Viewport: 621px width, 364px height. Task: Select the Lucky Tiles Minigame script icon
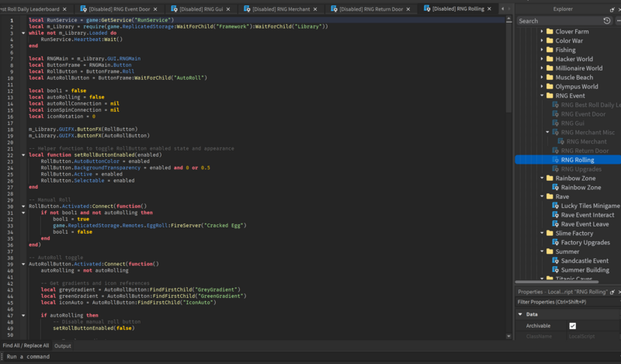(x=555, y=206)
